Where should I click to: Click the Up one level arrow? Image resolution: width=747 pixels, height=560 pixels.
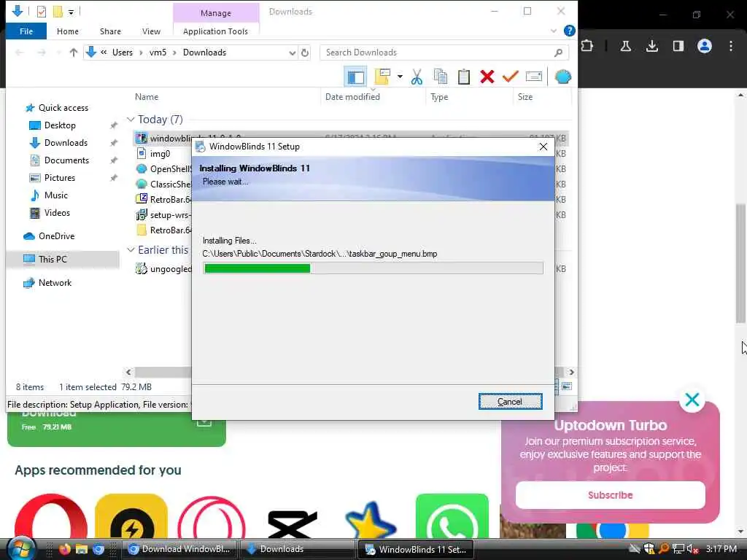pyautogui.click(x=74, y=52)
